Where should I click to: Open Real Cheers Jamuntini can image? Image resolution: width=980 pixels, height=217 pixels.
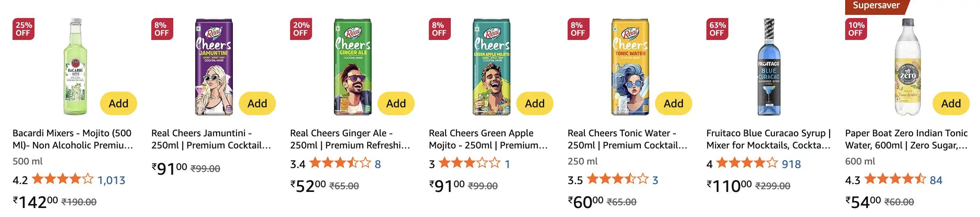click(214, 67)
